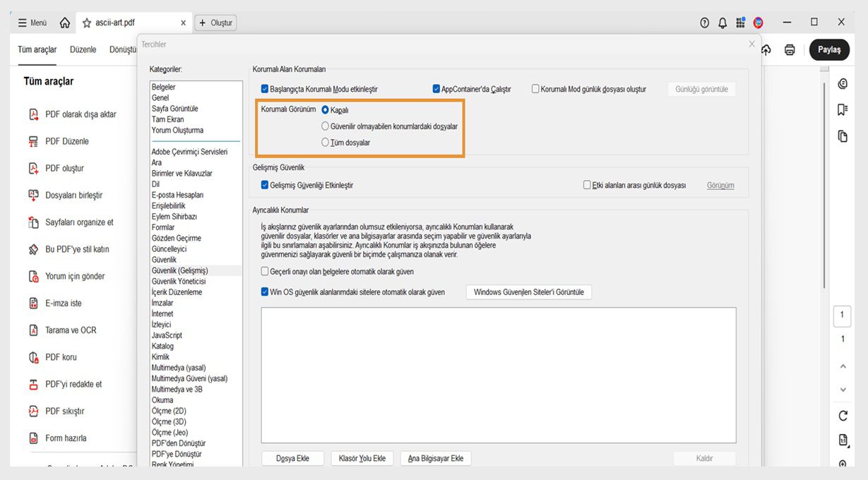Click the down chevron for next page
This screenshot has height=480, width=868.
(x=842, y=389)
